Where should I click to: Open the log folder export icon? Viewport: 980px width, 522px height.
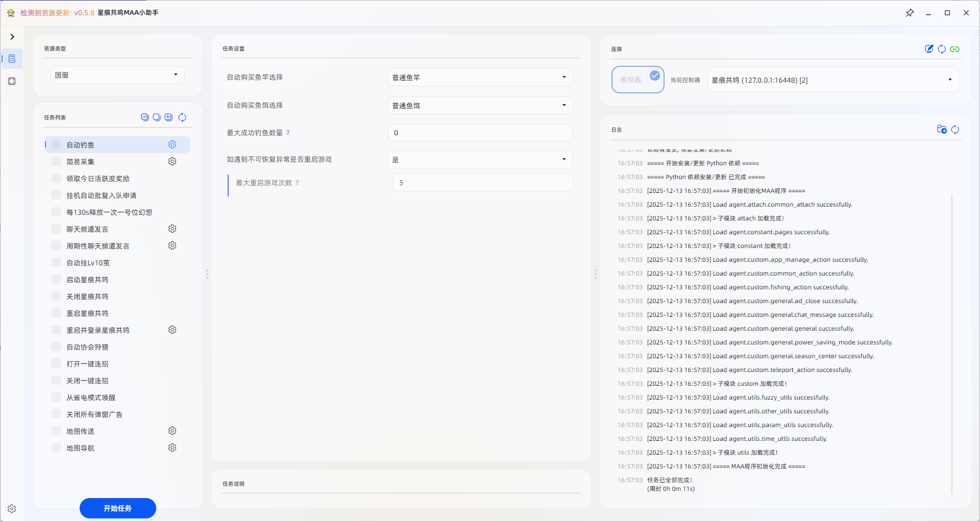[x=942, y=130]
